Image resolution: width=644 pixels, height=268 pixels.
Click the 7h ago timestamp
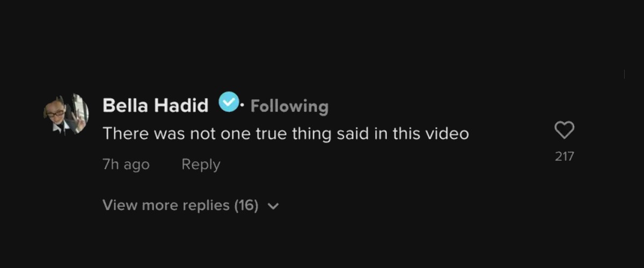click(x=126, y=164)
